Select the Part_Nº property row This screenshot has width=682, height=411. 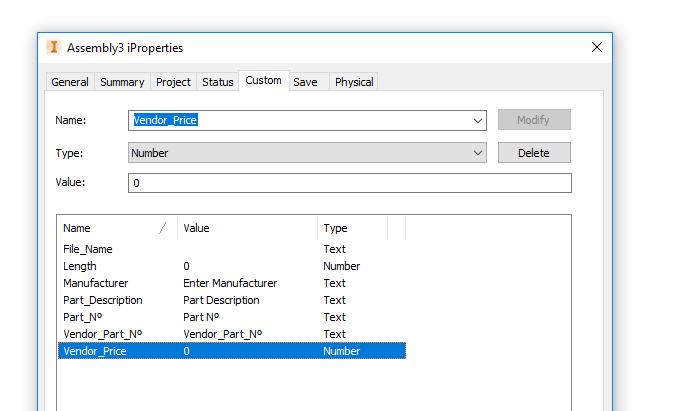pos(232,317)
